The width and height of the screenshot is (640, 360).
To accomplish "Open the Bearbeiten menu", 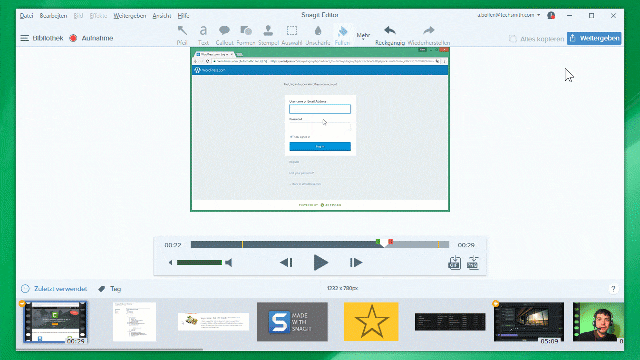I will pos(53,16).
